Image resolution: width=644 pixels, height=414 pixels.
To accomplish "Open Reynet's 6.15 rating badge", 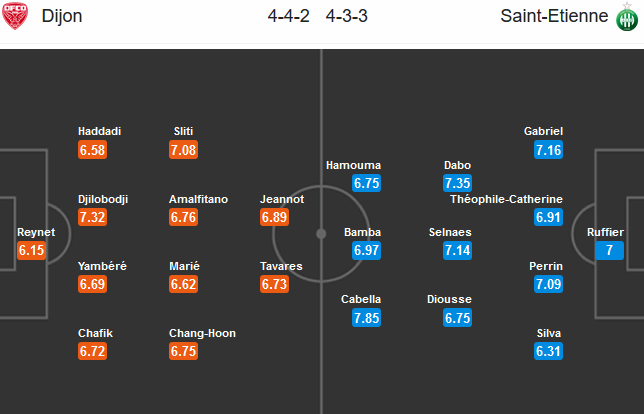I will pyautogui.click(x=33, y=251).
